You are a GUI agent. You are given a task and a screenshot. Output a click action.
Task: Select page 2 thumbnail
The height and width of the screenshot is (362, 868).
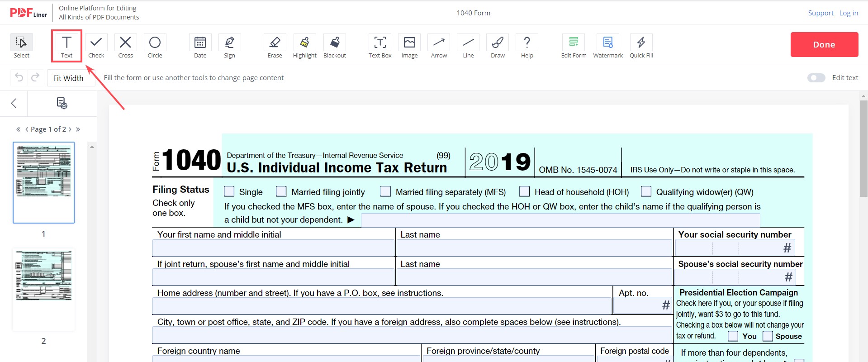tap(43, 290)
